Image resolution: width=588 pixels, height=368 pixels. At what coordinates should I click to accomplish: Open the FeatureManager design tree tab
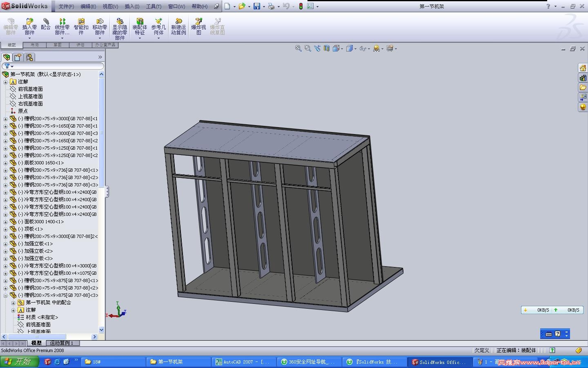click(x=7, y=57)
